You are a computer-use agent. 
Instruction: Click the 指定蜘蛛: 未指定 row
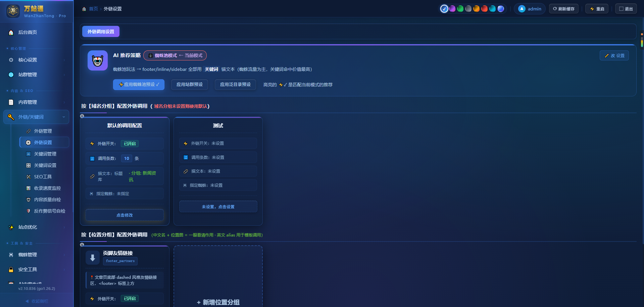tap(125, 193)
